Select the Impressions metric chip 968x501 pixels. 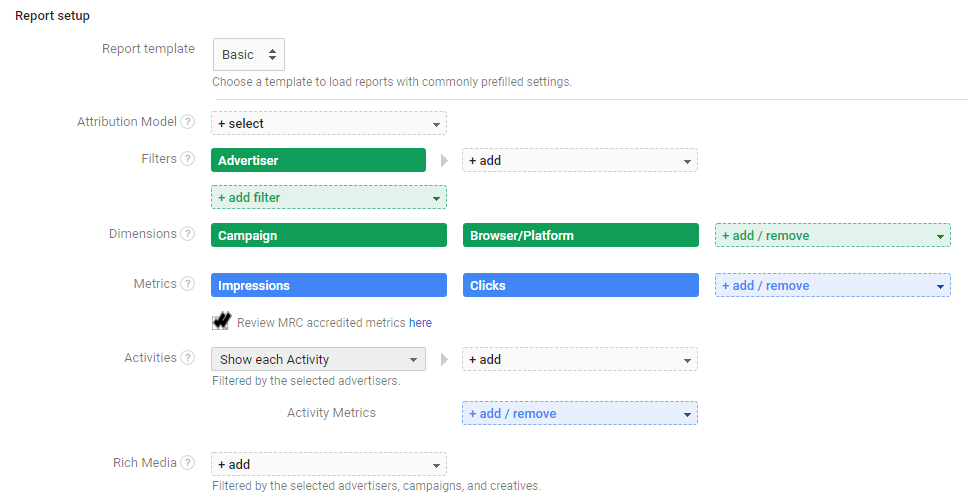[329, 285]
